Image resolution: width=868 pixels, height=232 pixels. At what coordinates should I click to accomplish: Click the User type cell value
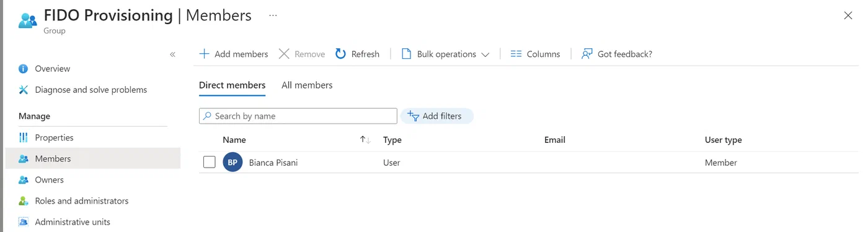[x=721, y=163]
